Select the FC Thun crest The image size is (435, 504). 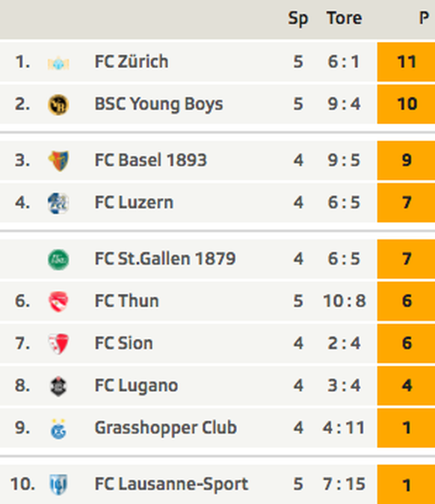coord(58,301)
